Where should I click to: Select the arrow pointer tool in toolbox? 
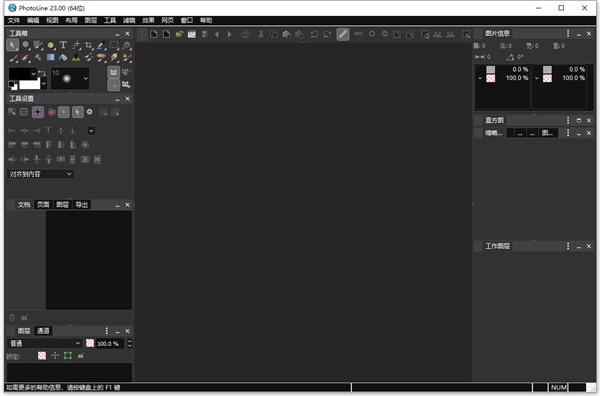[12, 45]
